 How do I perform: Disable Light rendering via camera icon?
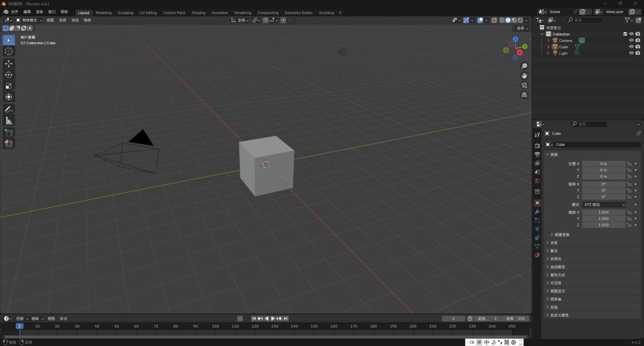coord(637,53)
